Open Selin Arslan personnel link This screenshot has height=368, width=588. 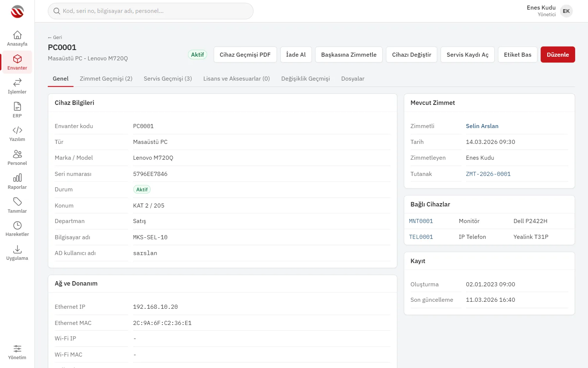(x=482, y=126)
